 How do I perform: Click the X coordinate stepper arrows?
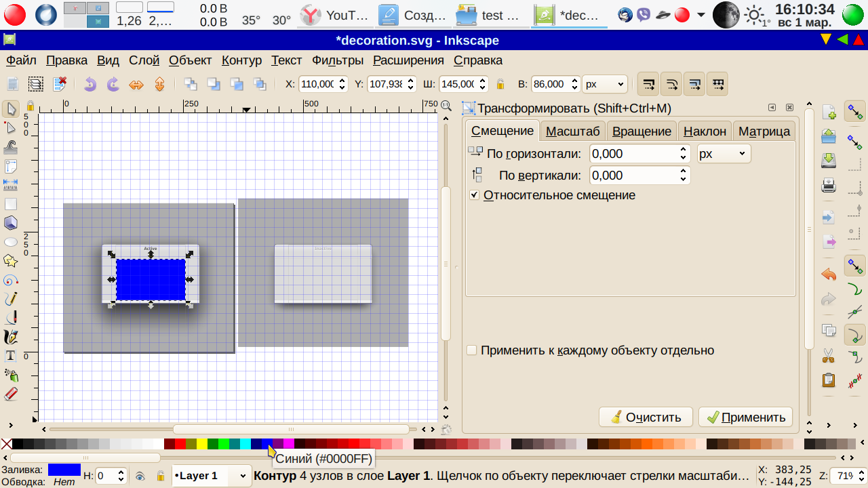342,84
